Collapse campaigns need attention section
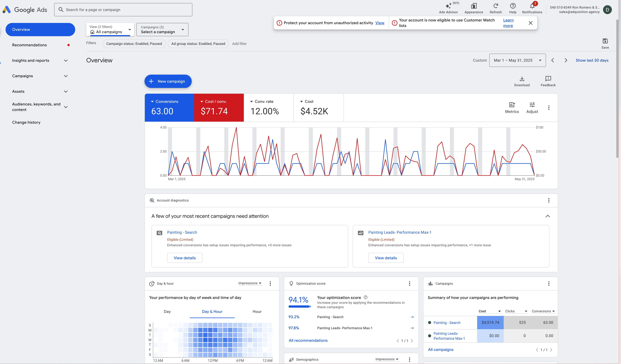 point(548,216)
